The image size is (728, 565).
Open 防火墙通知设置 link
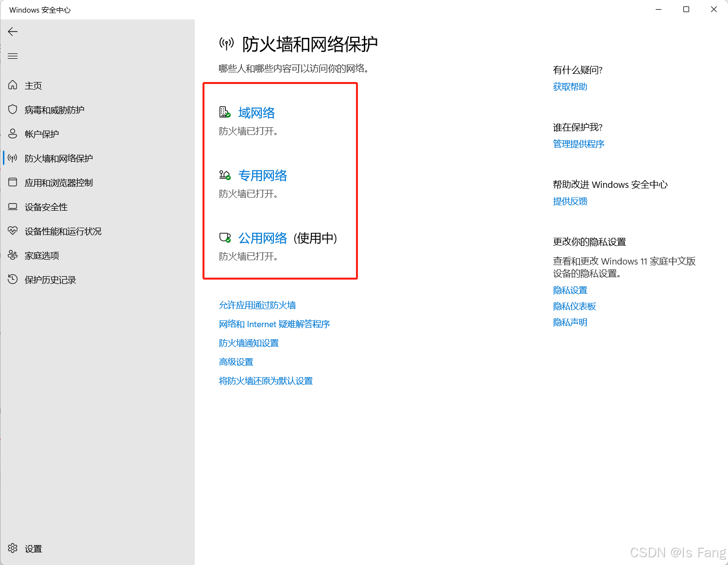pyautogui.click(x=249, y=343)
